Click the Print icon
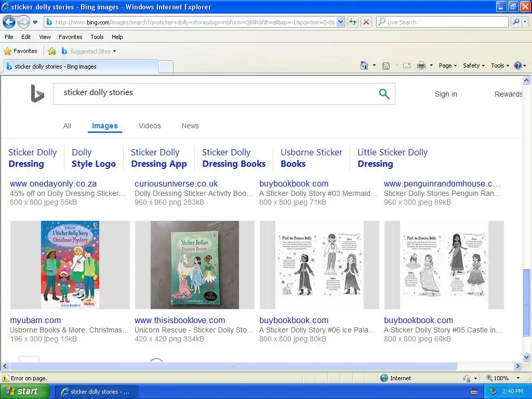532x399 pixels. tap(421, 65)
